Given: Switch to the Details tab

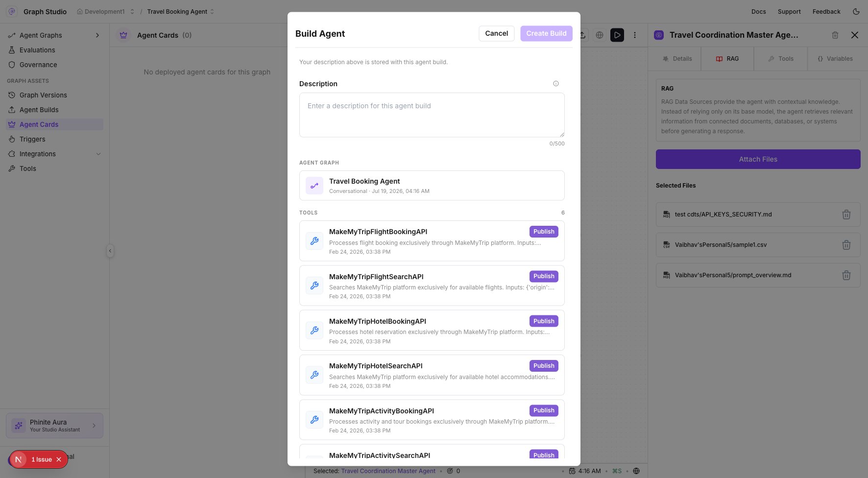Looking at the screenshot, I should [677, 59].
